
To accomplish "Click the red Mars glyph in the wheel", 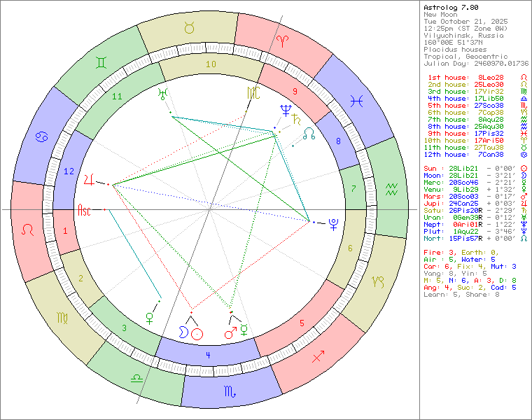I will [x=230, y=333].
